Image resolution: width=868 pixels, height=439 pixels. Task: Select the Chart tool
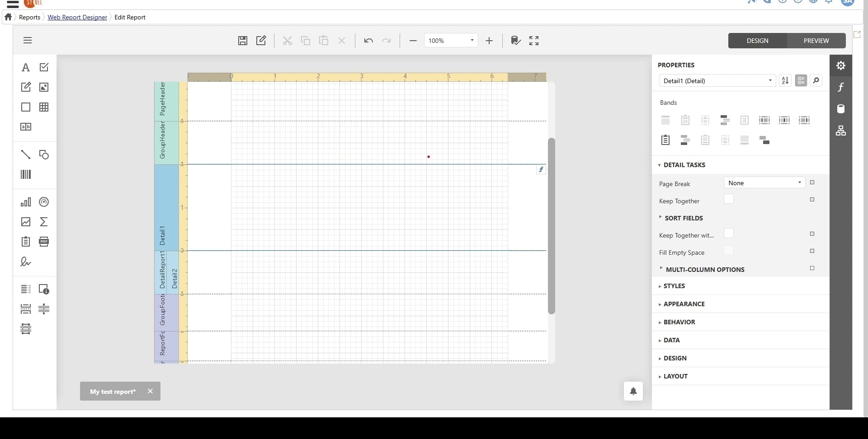tap(26, 202)
